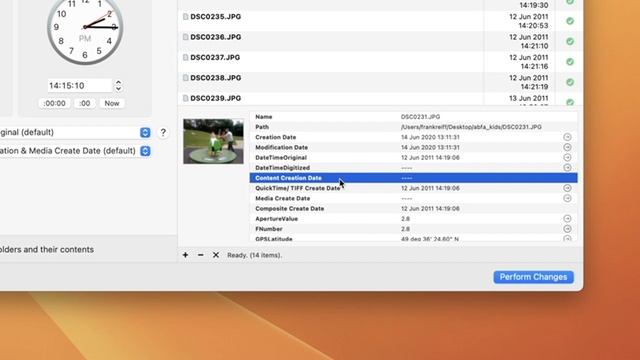Image resolution: width=640 pixels, height=360 pixels.
Task: Click the 'olders and their contents' option label
Action: 47,249
